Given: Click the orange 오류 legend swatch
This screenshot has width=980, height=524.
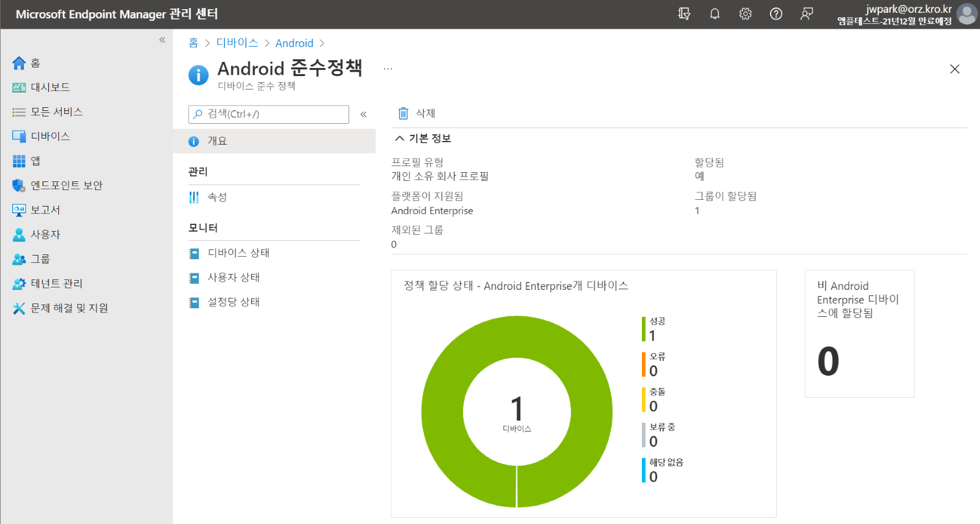Looking at the screenshot, I should pyautogui.click(x=644, y=365).
